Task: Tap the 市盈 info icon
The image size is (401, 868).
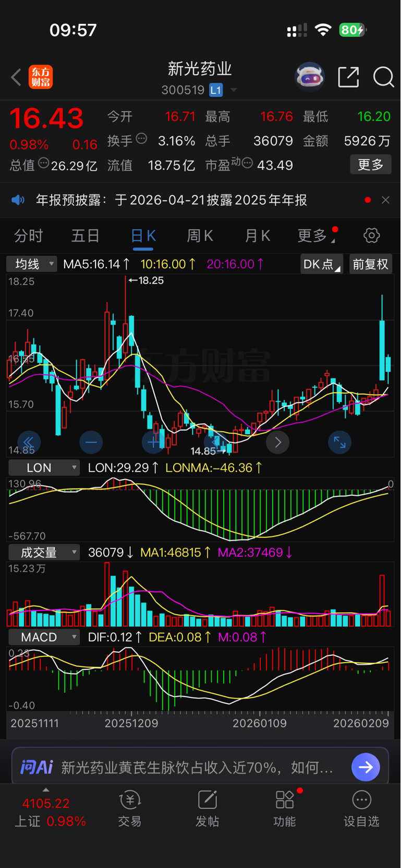Action: [247, 163]
